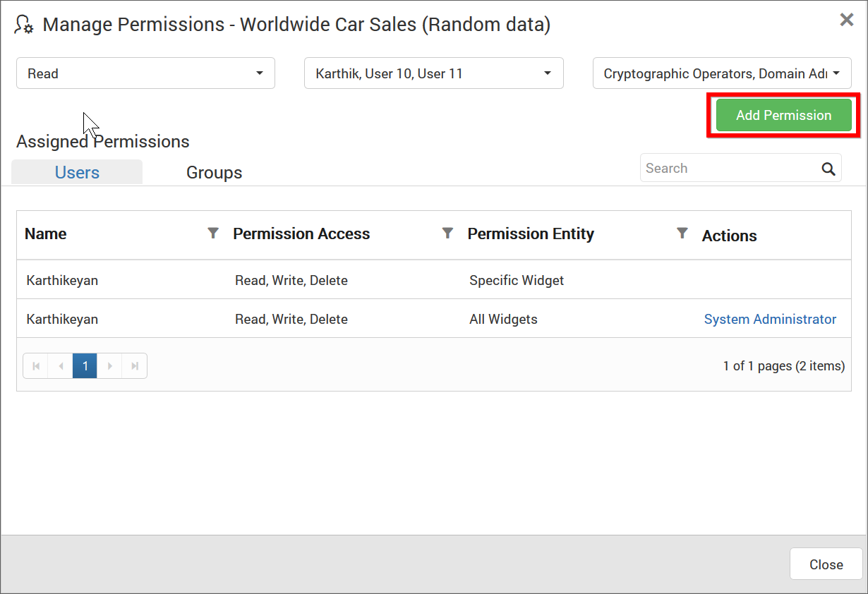Click Read, Write, Delete in All Widgets row
868x594 pixels.
point(291,319)
